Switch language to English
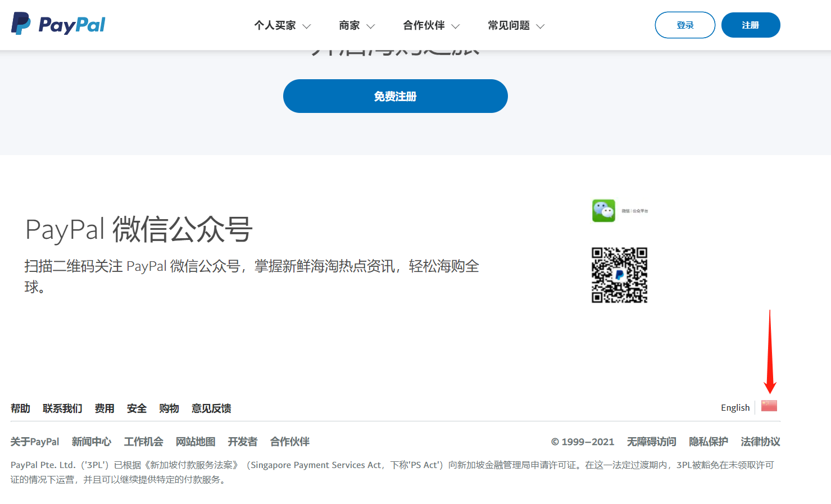The width and height of the screenshot is (831, 504). click(x=735, y=408)
